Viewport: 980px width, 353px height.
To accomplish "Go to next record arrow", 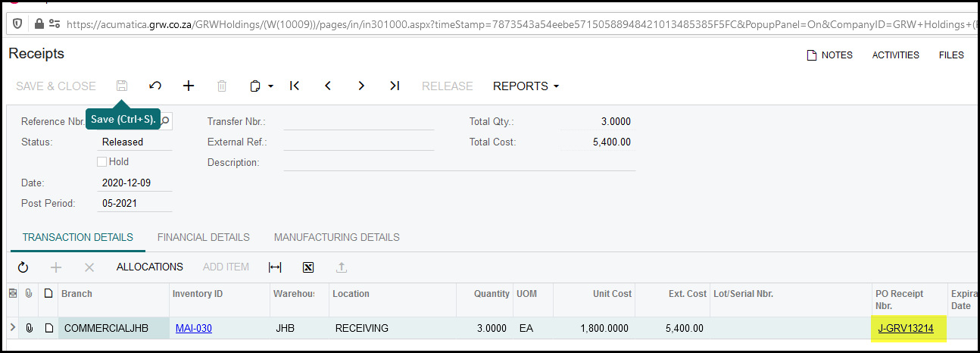I will [361, 86].
